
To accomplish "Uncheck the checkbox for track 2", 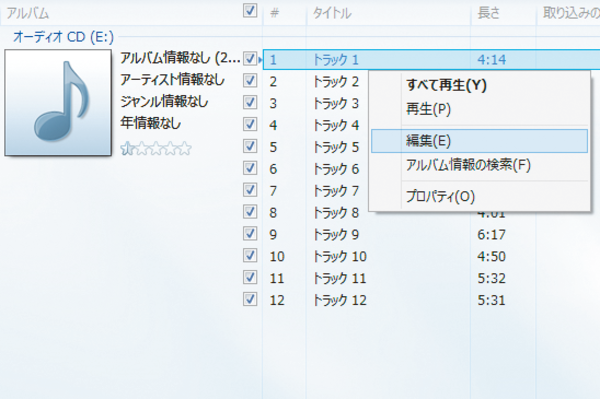I will point(250,81).
